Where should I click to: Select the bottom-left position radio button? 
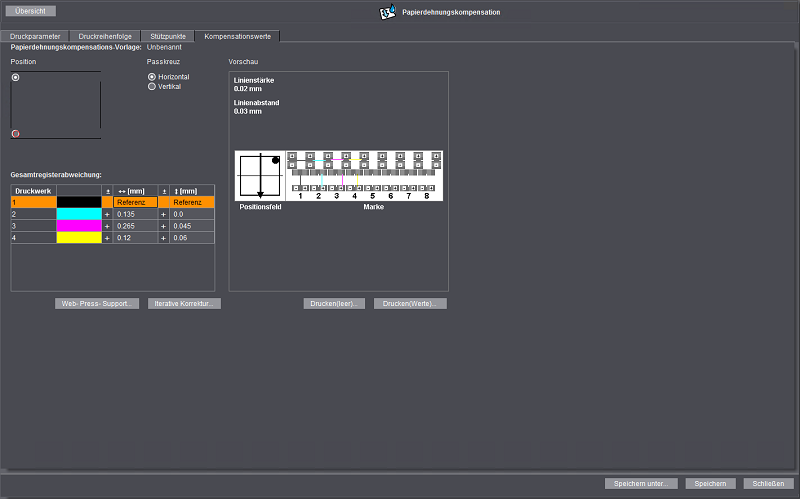click(16, 133)
